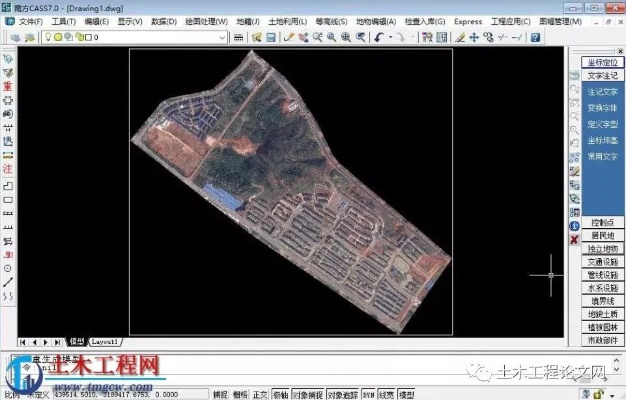
Task: Expand the 交通设施 category in right panel
Action: [603, 261]
